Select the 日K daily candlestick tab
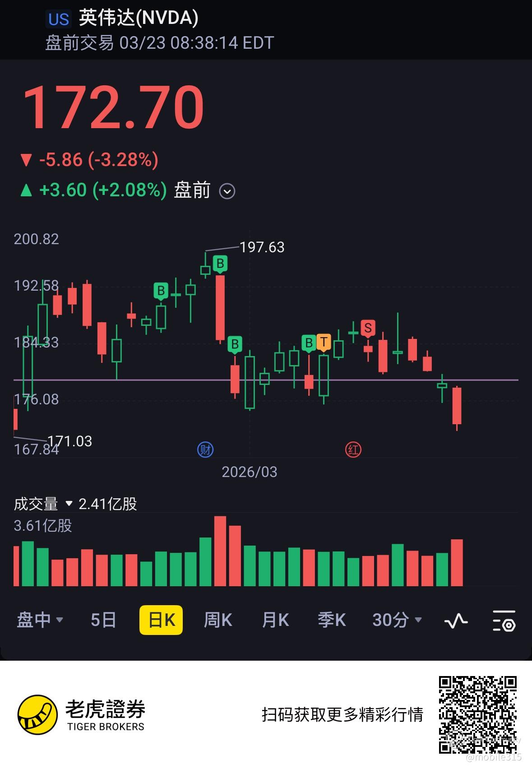 (161, 620)
